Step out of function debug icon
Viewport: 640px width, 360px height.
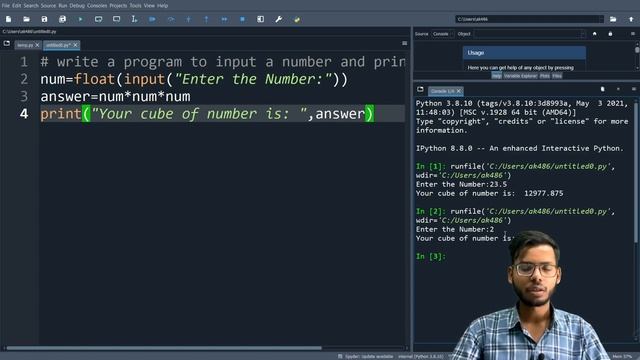click(x=206, y=19)
